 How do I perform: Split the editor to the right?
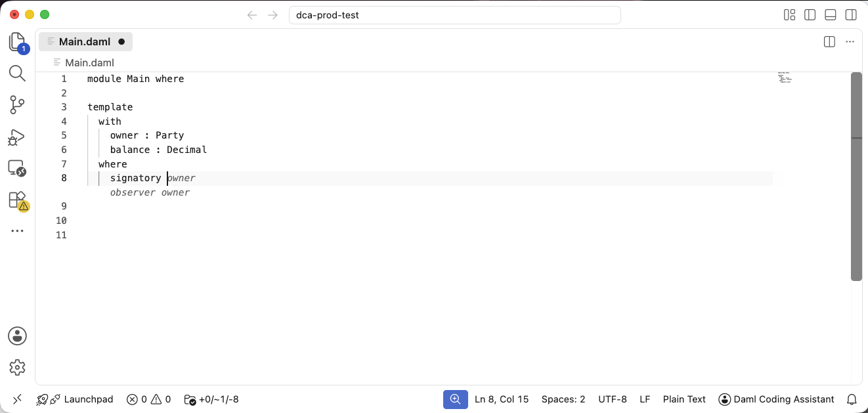[829, 42]
